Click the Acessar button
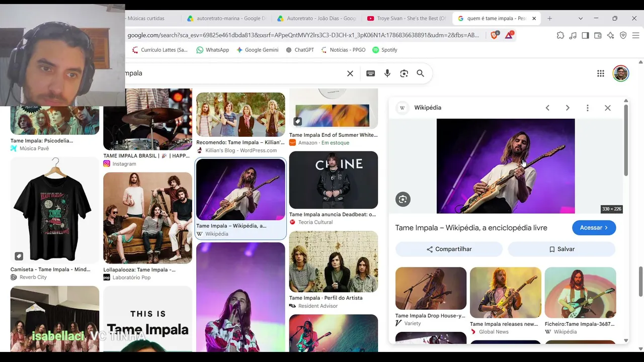 594,228
